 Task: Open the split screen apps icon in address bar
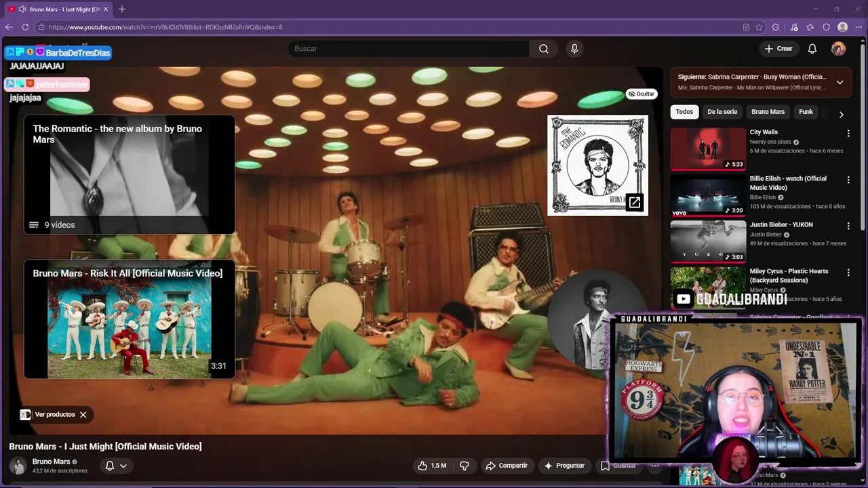[x=746, y=27]
